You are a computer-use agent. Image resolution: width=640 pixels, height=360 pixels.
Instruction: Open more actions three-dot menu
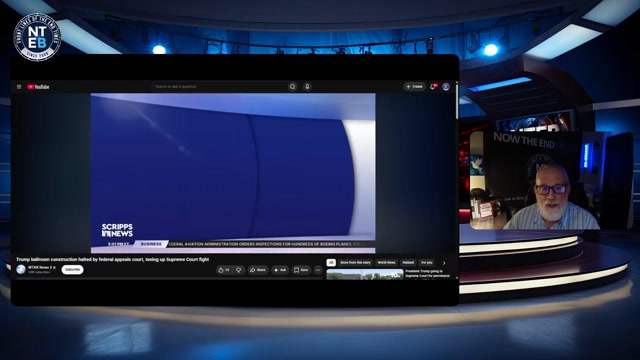318,270
